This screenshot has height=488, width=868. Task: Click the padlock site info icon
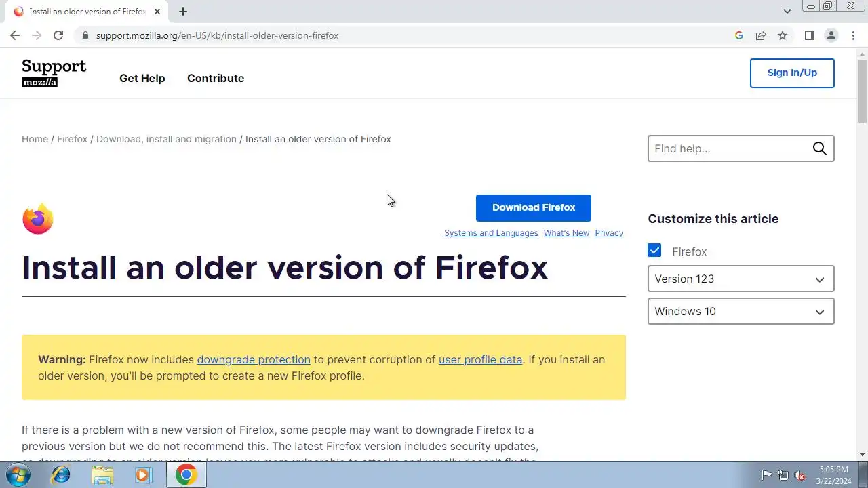[85, 35]
